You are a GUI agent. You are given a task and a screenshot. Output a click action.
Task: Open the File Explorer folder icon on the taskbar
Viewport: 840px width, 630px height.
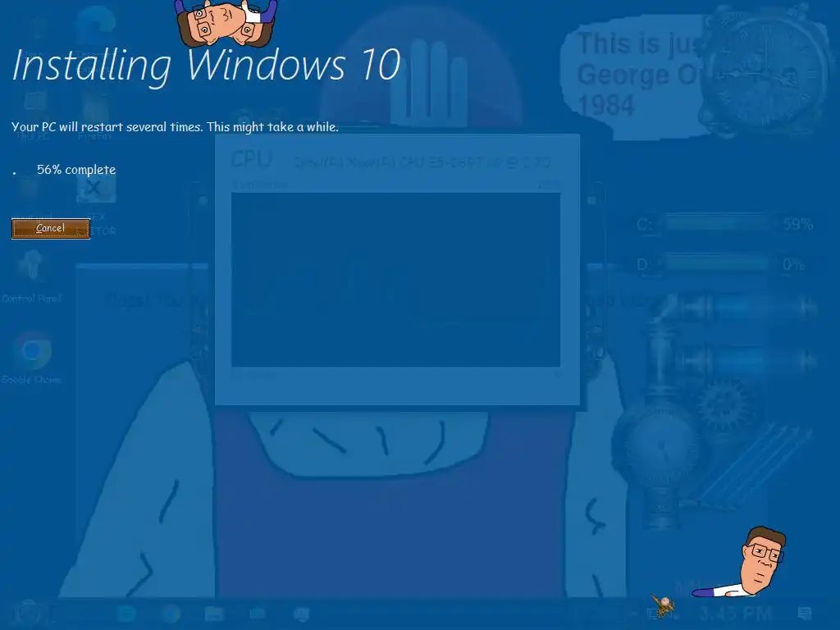click(214, 614)
